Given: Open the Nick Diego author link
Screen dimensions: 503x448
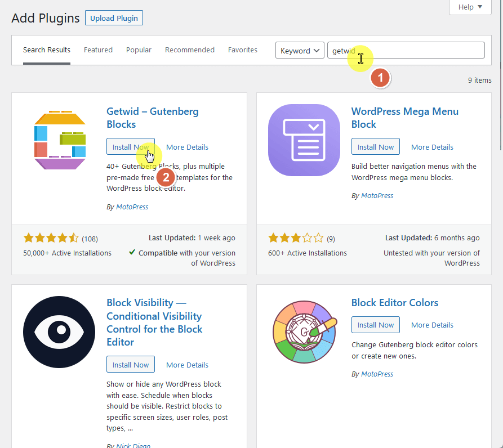Looking at the screenshot, I should [x=133, y=445].
